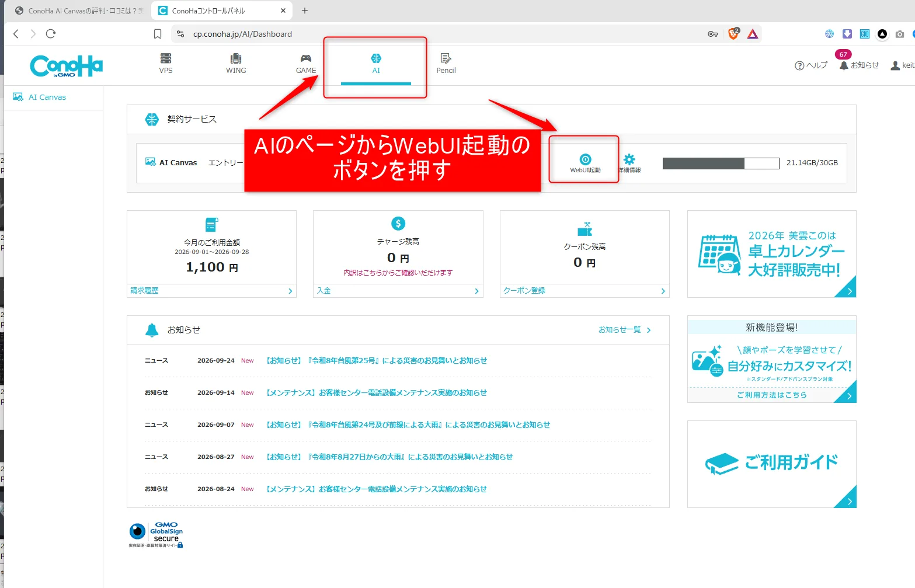
Task: Click the address bar URL
Action: tap(242, 34)
